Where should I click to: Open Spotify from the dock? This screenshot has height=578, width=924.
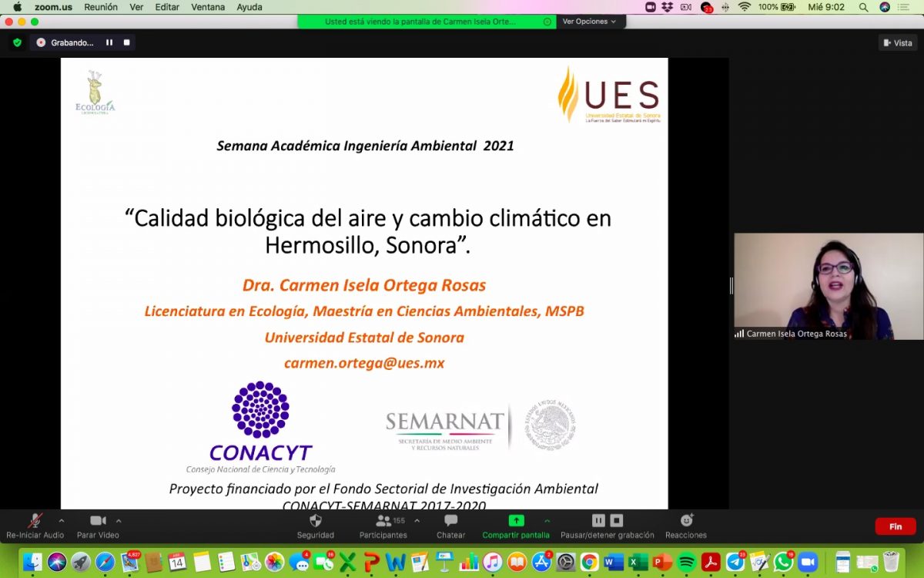(687, 562)
